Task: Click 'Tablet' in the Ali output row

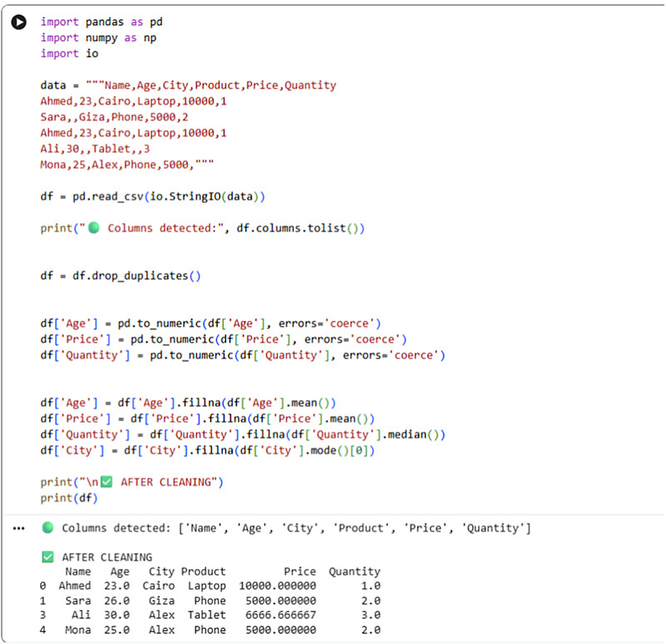Action: click(x=206, y=615)
